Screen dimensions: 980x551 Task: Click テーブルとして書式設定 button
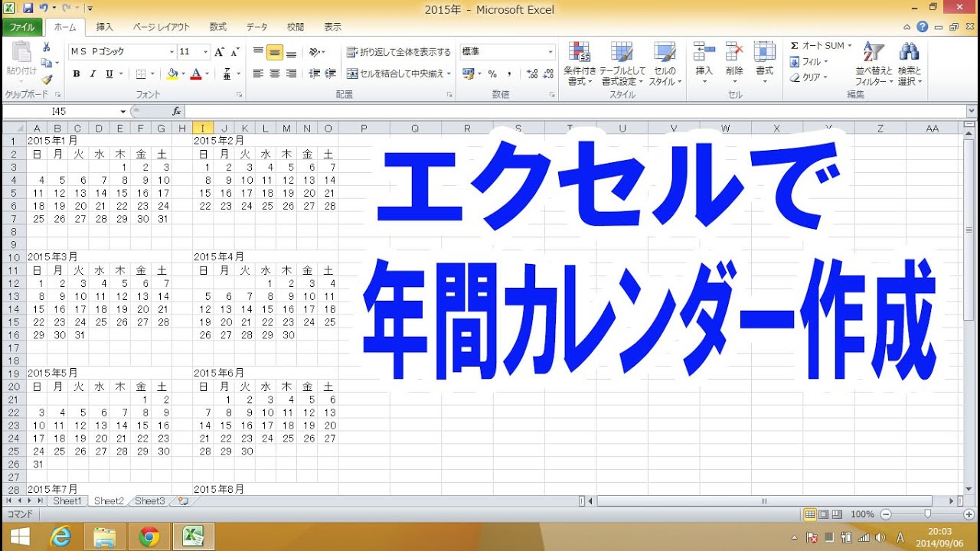(622, 64)
